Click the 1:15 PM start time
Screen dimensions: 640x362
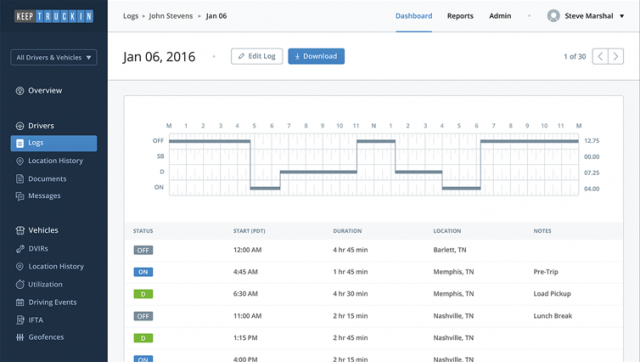(245, 338)
